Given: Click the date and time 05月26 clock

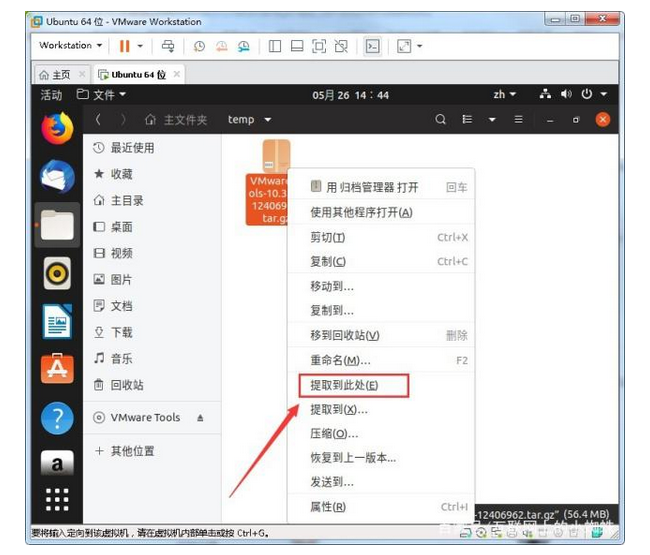Looking at the screenshot, I should (x=350, y=95).
